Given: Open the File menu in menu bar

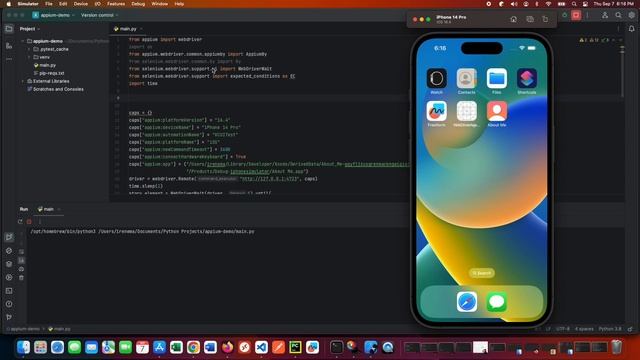Looking at the screenshot, I should click(49, 4).
